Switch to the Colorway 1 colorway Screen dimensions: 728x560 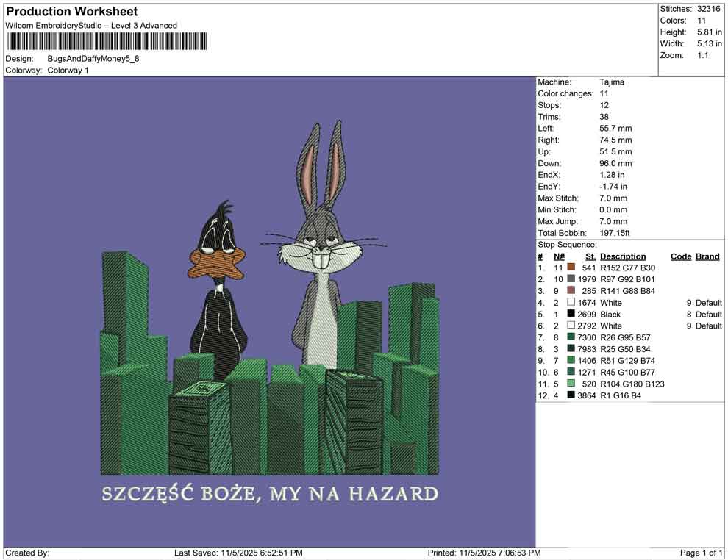pos(67,71)
